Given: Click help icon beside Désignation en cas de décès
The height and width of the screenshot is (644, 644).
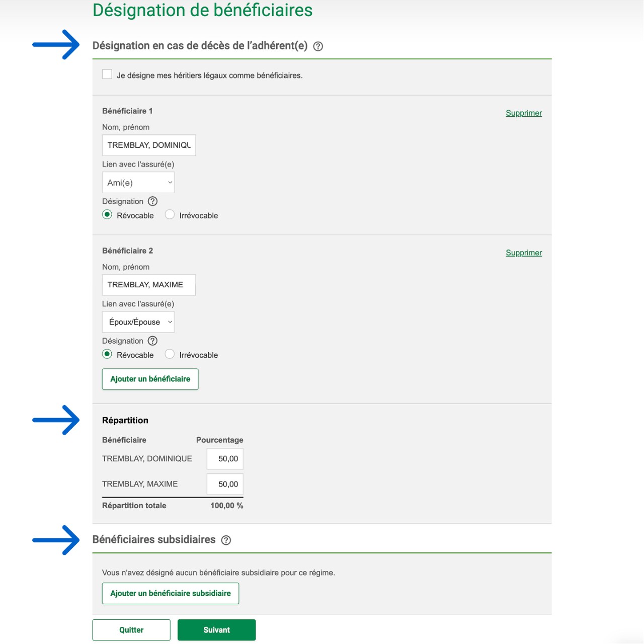Looking at the screenshot, I should coord(318,46).
